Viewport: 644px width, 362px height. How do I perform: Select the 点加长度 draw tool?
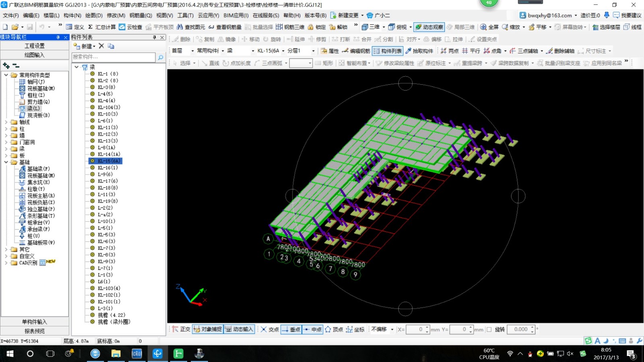pos(237,63)
